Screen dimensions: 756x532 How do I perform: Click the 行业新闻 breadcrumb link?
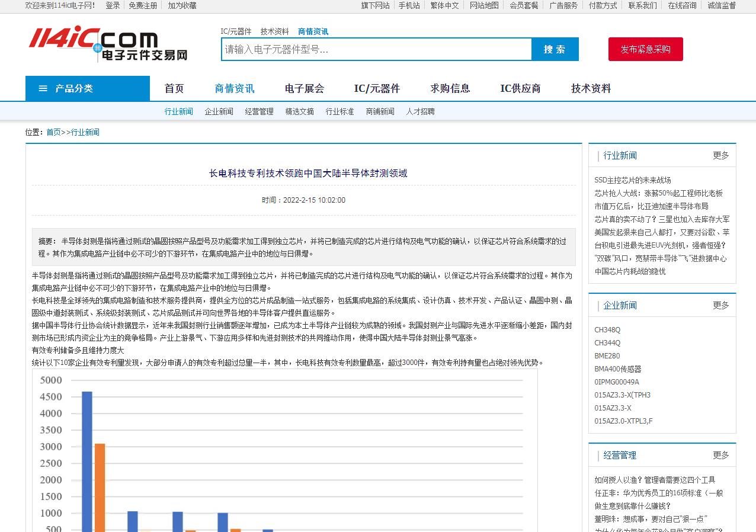85,132
